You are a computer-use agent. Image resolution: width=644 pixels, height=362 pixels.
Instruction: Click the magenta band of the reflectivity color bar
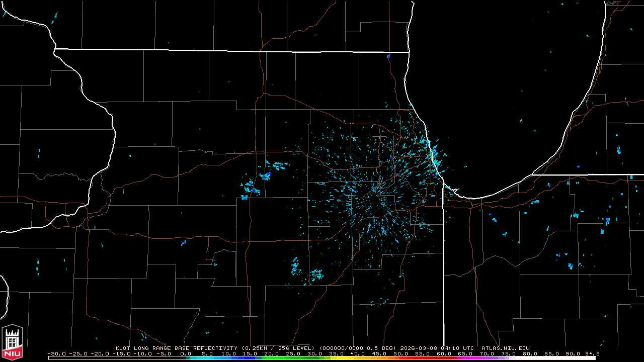pos(470,358)
